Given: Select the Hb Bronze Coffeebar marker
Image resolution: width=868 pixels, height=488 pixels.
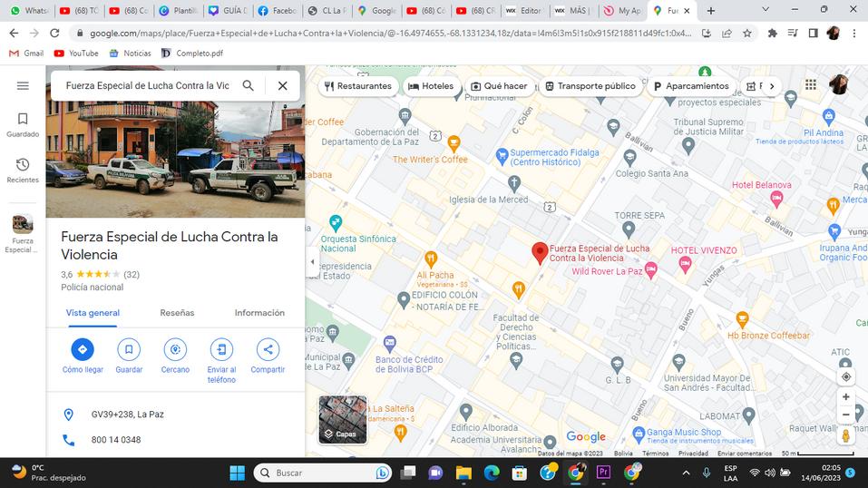Looking at the screenshot, I should point(742,319).
